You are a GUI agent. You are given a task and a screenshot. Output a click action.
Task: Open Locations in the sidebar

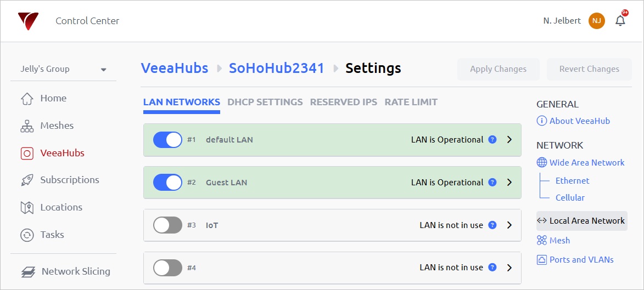(61, 208)
